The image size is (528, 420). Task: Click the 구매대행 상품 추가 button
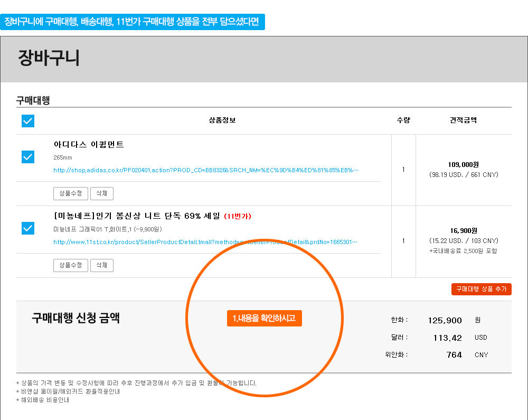pyautogui.click(x=481, y=289)
